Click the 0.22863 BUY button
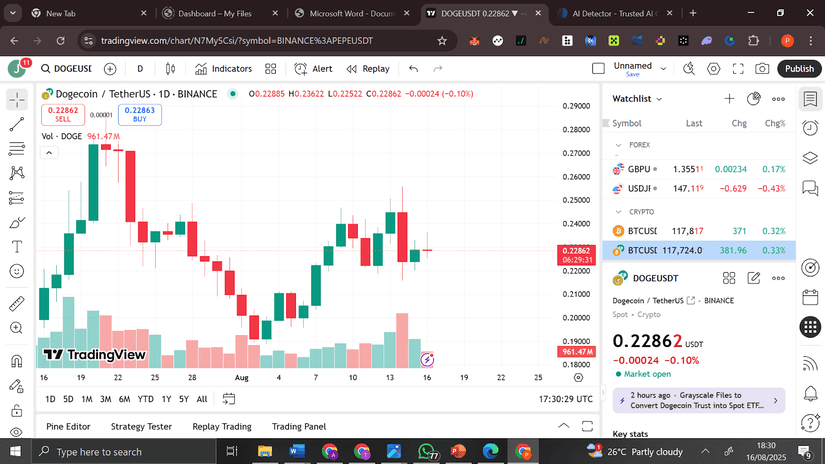 [140, 115]
